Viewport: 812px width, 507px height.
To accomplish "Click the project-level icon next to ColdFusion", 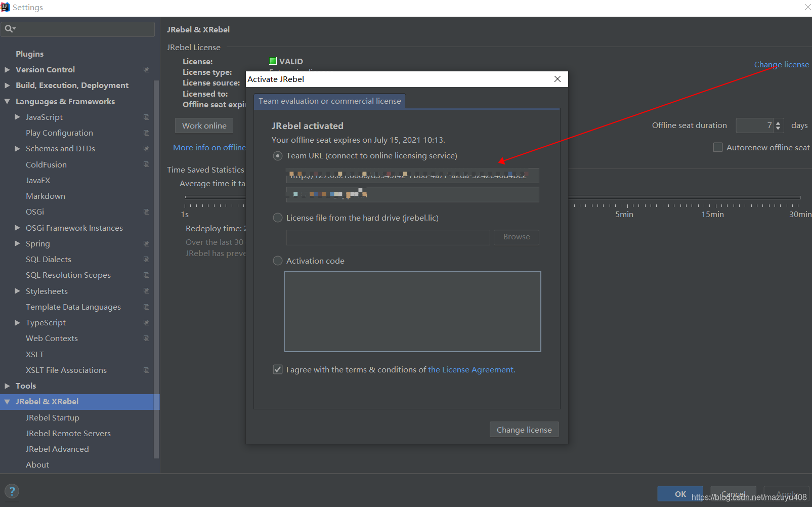I will [146, 164].
